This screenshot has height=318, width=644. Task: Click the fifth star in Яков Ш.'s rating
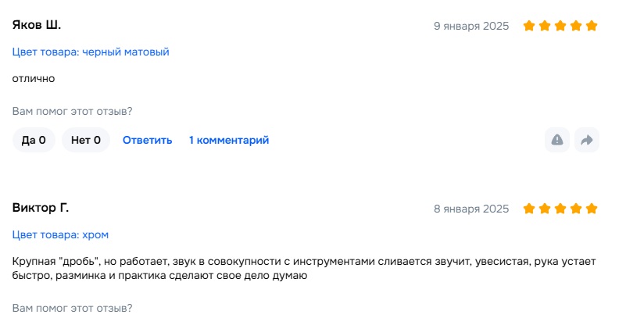click(x=592, y=26)
